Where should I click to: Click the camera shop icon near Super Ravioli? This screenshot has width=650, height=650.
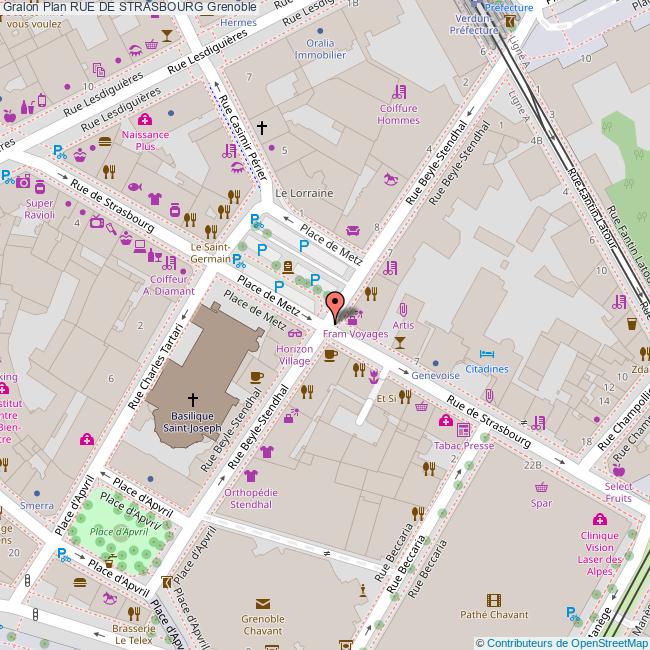pos(23,184)
